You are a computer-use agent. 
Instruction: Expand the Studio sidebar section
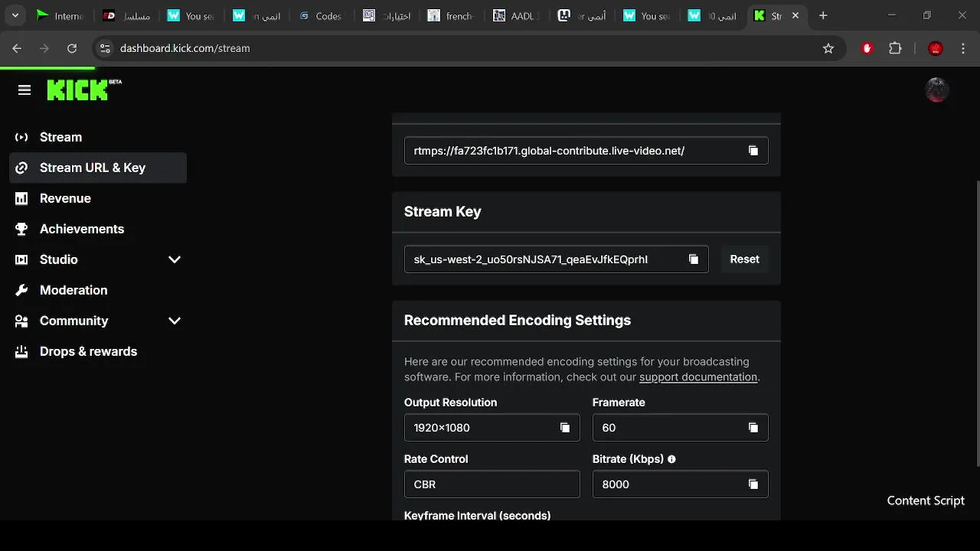tap(175, 259)
